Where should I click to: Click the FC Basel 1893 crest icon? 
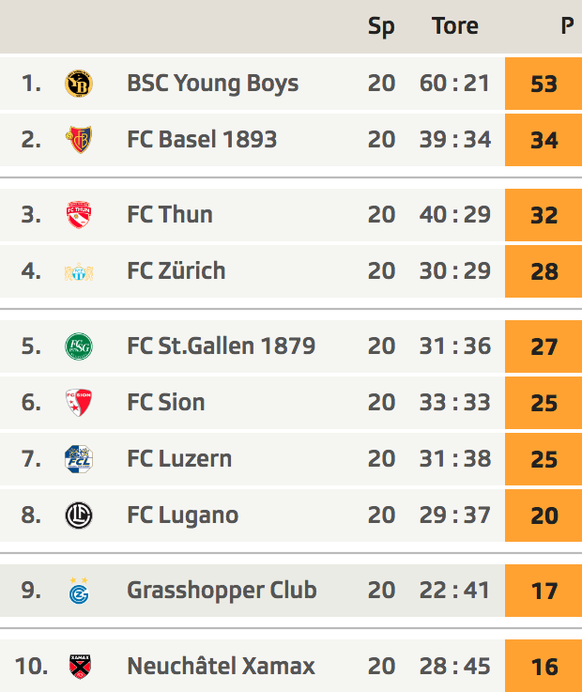[x=79, y=139]
